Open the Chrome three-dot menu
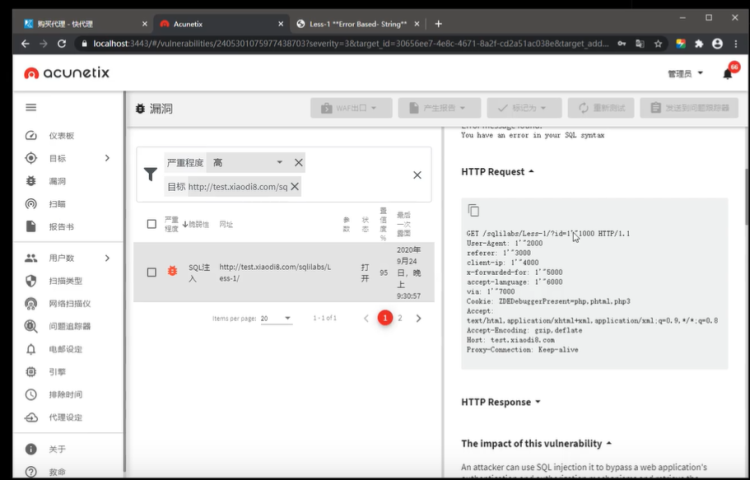Image resolution: width=750 pixels, height=480 pixels. coord(736,44)
